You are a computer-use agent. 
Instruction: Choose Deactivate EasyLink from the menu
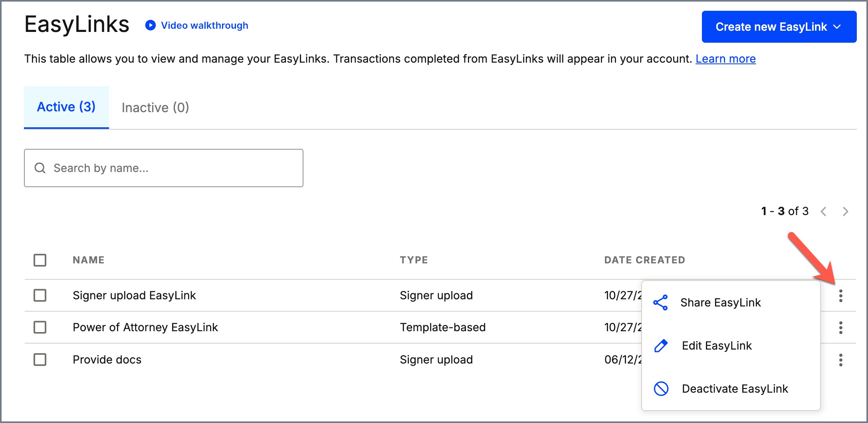(x=731, y=389)
